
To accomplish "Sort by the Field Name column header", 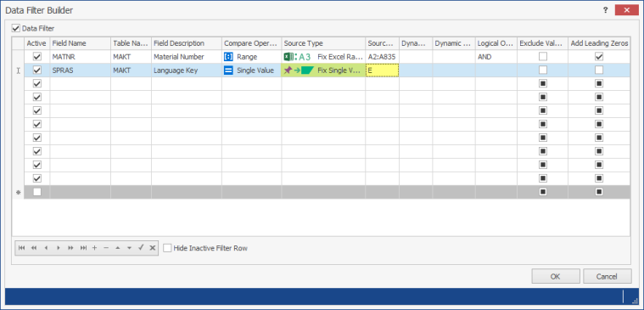I will tap(81, 43).
